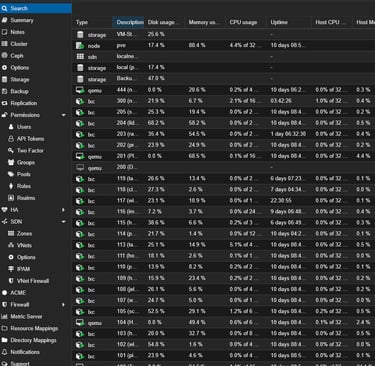Viewport: 375px width, 366px height.
Task: Click the VM-St storage row icon
Action: [80, 34]
